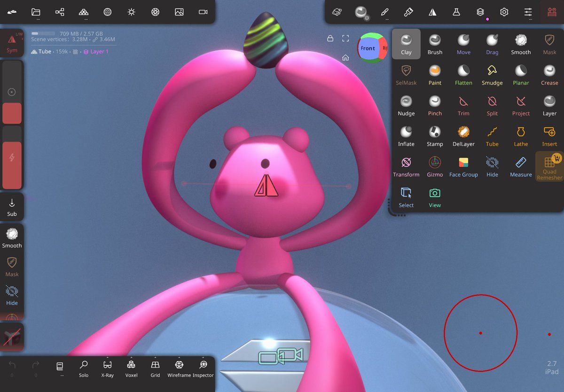Select the Paint tool
Image resolution: width=564 pixels, height=392 pixels.
tap(435, 75)
